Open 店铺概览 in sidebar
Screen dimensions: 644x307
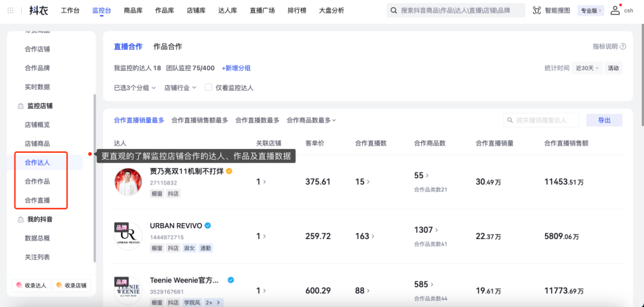(x=38, y=124)
